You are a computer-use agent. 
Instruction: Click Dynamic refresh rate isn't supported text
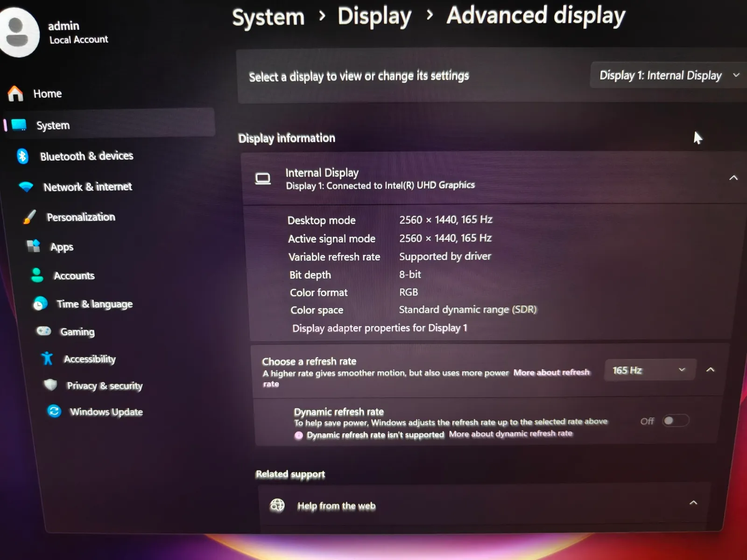(x=375, y=435)
